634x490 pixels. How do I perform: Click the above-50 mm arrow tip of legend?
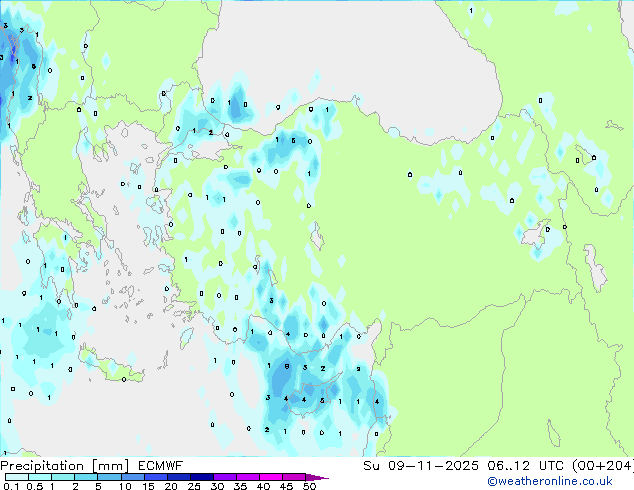(317, 477)
